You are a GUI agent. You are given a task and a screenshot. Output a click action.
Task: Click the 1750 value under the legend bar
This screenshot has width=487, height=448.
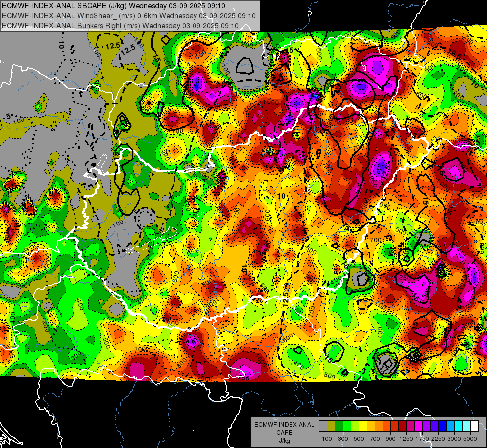tap(422, 439)
